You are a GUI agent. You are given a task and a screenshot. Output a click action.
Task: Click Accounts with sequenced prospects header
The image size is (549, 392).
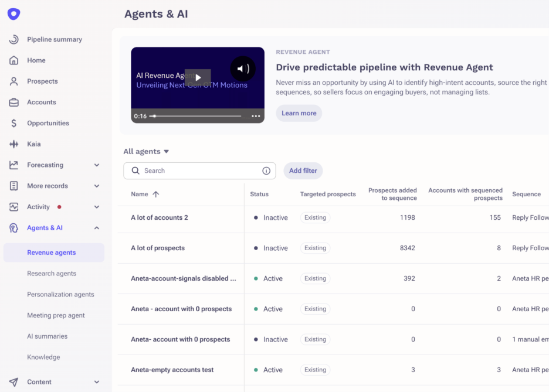(x=465, y=194)
